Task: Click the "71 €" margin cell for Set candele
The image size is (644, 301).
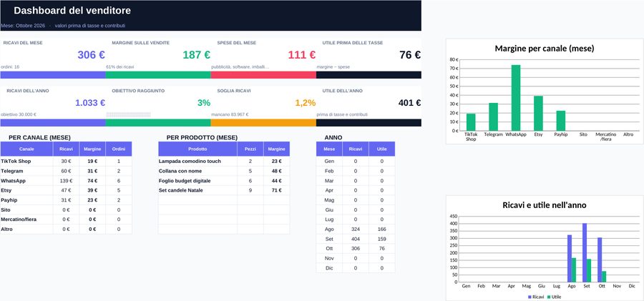Action: (276, 190)
